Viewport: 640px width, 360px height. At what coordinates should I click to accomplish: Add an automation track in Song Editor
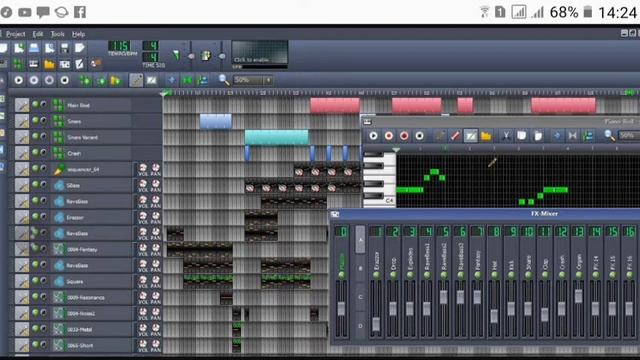point(116,80)
